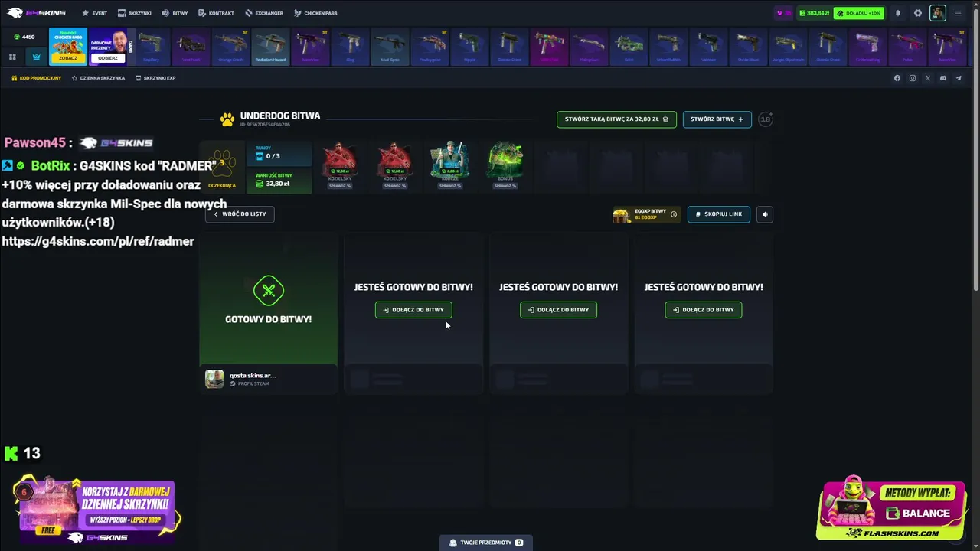Image resolution: width=980 pixels, height=551 pixels.
Task: Open the g4skins.com/pl/ref/radmer chat link
Action: [x=98, y=241]
